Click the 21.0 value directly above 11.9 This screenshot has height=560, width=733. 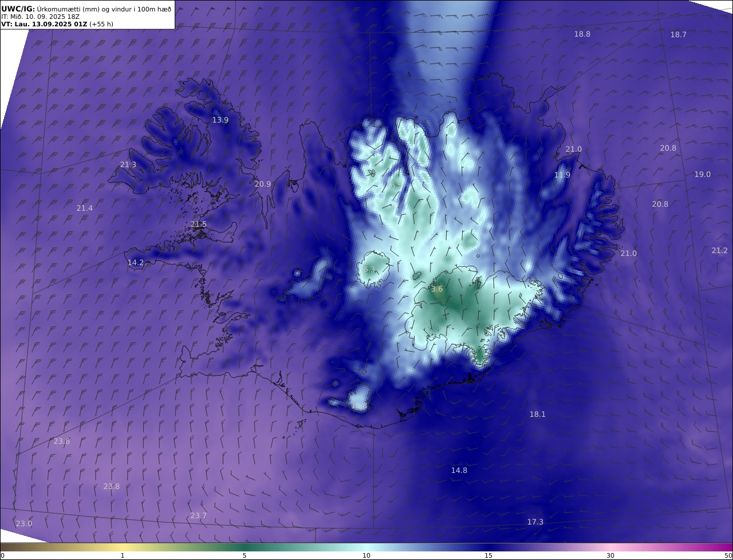click(x=574, y=149)
